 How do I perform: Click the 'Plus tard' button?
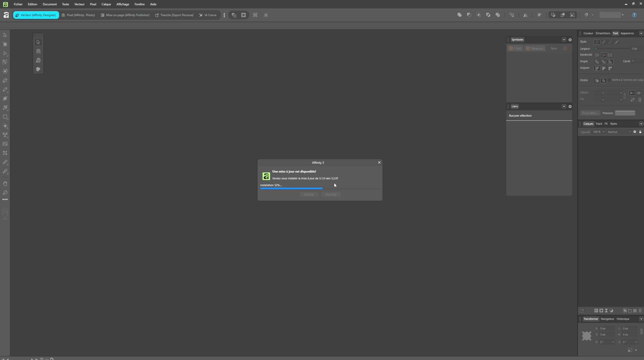(331, 194)
